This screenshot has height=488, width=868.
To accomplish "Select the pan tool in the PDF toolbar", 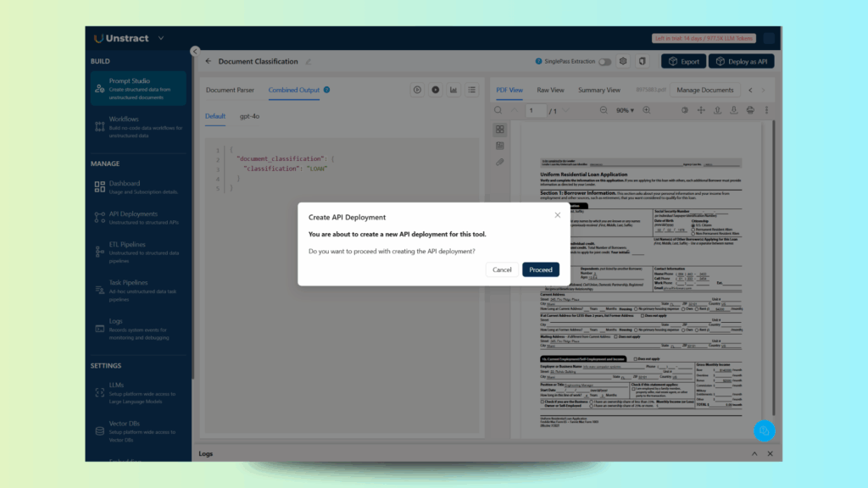I will pos(702,110).
